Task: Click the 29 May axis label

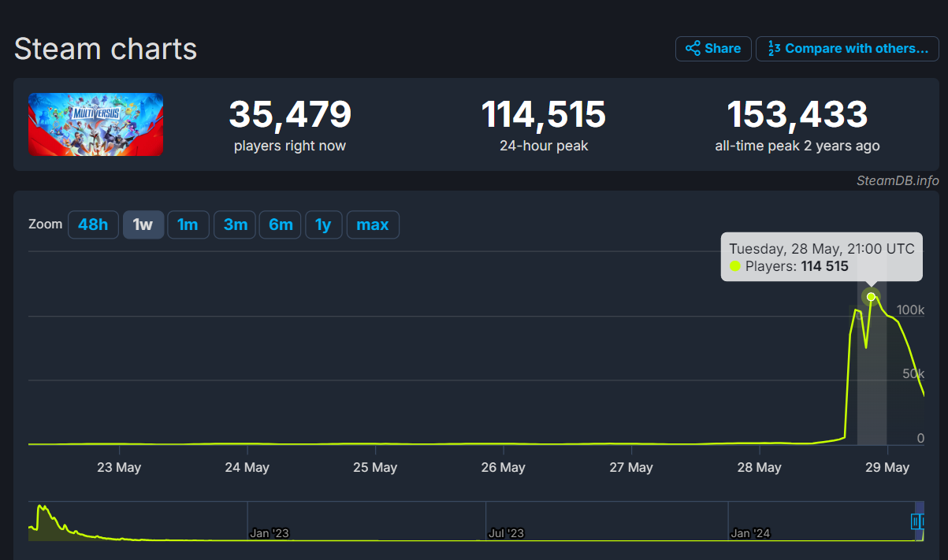Action: [x=887, y=467]
